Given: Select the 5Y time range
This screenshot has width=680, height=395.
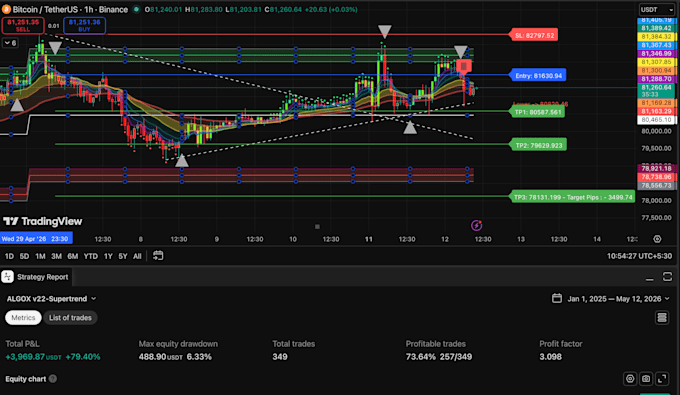Looking at the screenshot, I should point(123,256).
